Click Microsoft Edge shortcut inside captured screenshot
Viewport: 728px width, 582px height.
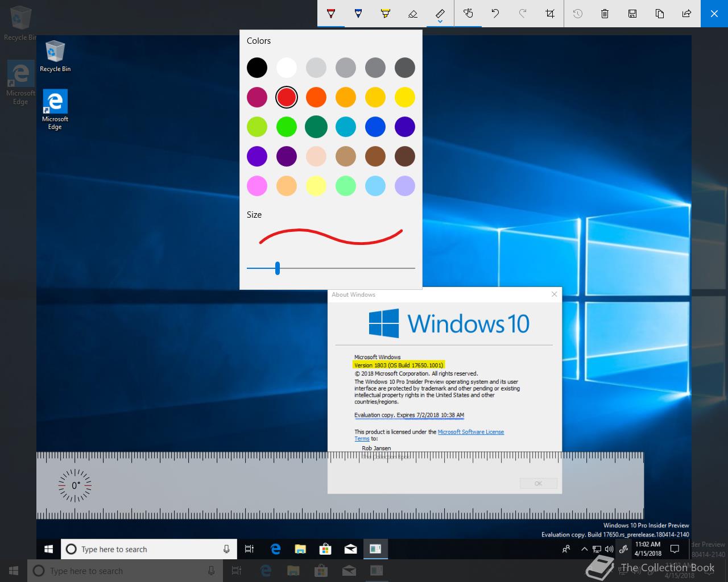(55, 110)
